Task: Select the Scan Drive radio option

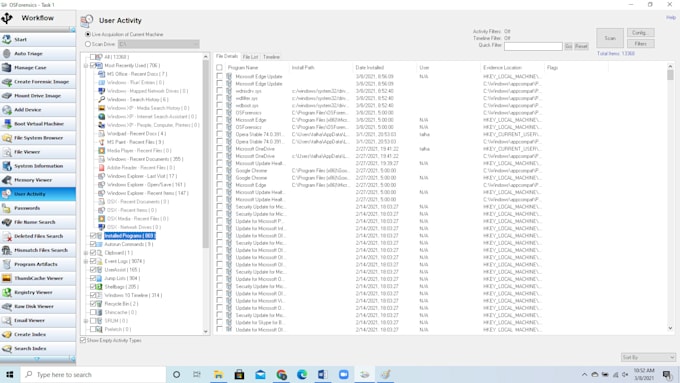Action: tap(88, 44)
